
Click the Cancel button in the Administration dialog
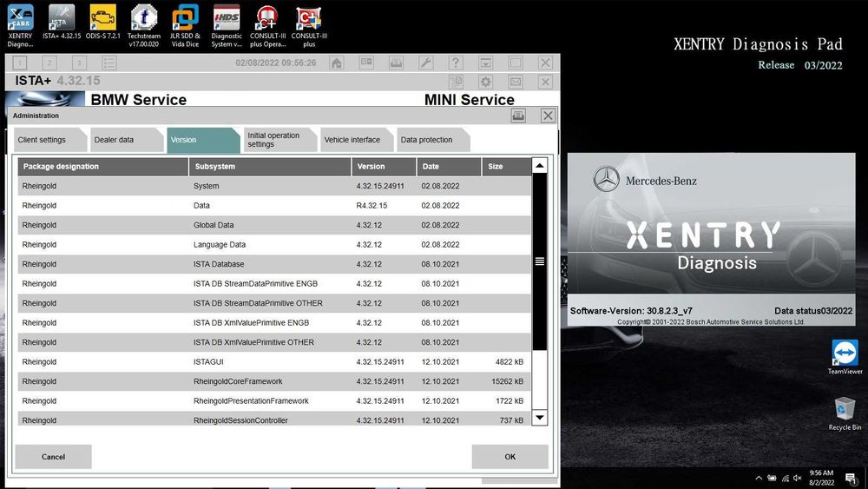click(53, 457)
